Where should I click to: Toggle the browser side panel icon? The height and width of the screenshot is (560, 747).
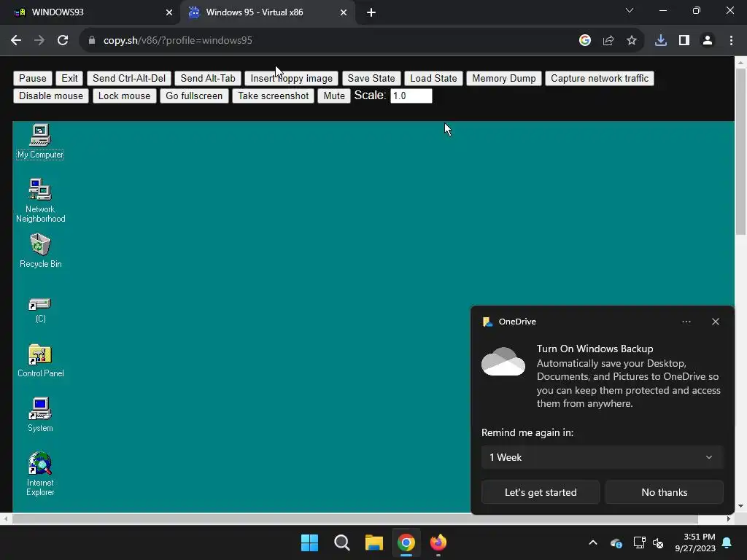click(684, 41)
